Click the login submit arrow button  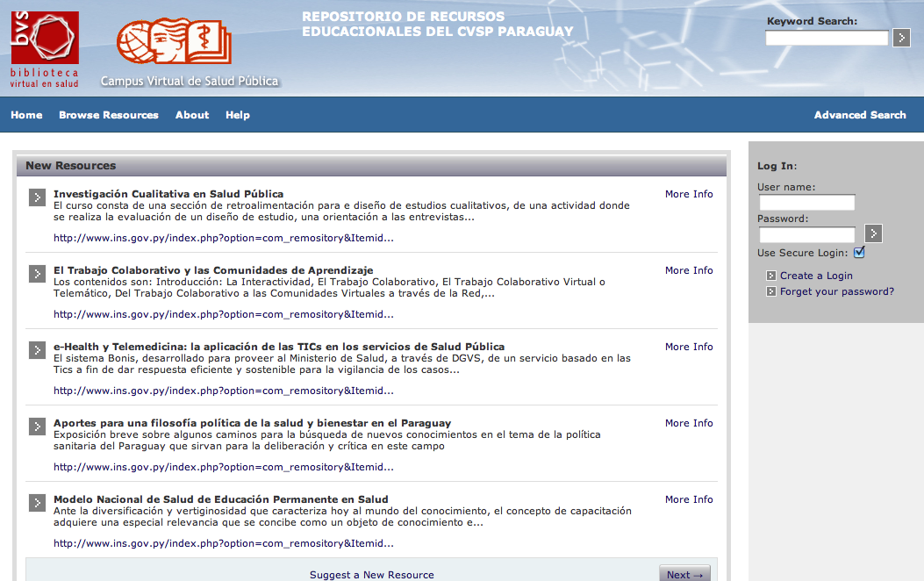coord(873,233)
